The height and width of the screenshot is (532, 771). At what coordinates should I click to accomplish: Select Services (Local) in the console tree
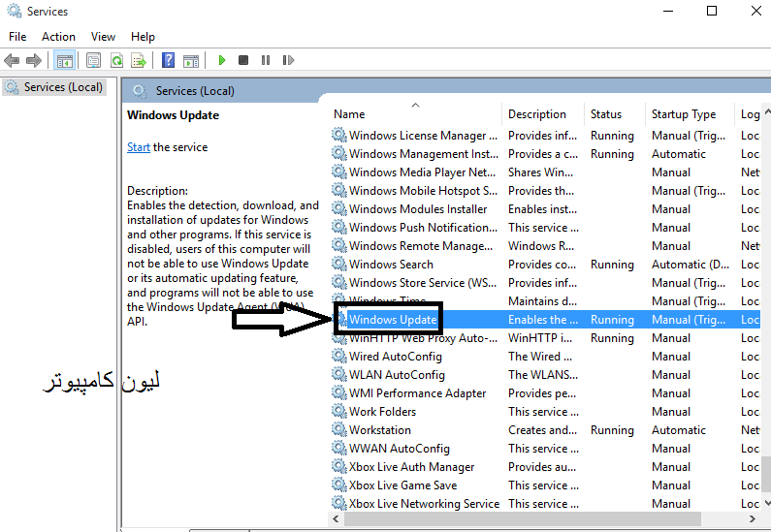click(x=63, y=87)
